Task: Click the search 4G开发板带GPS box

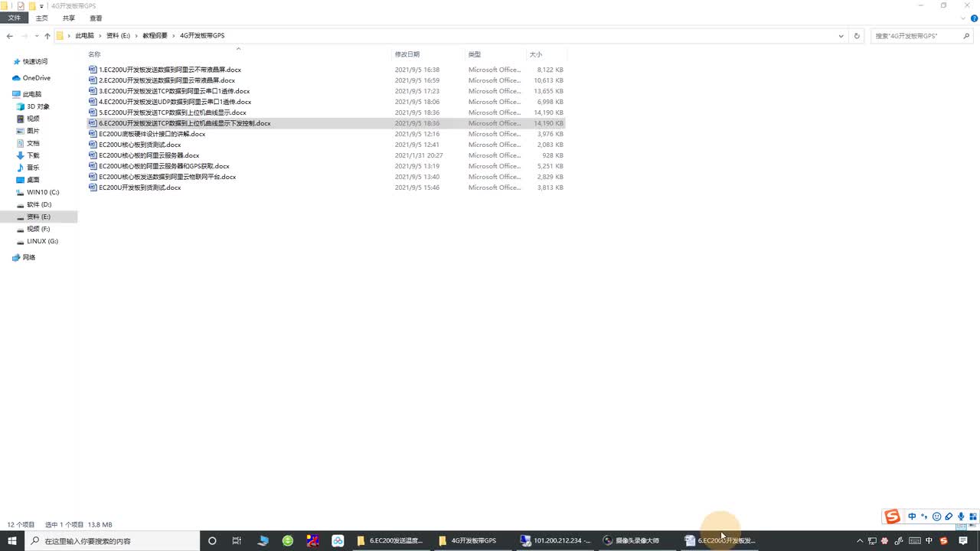Action: pos(920,36)
